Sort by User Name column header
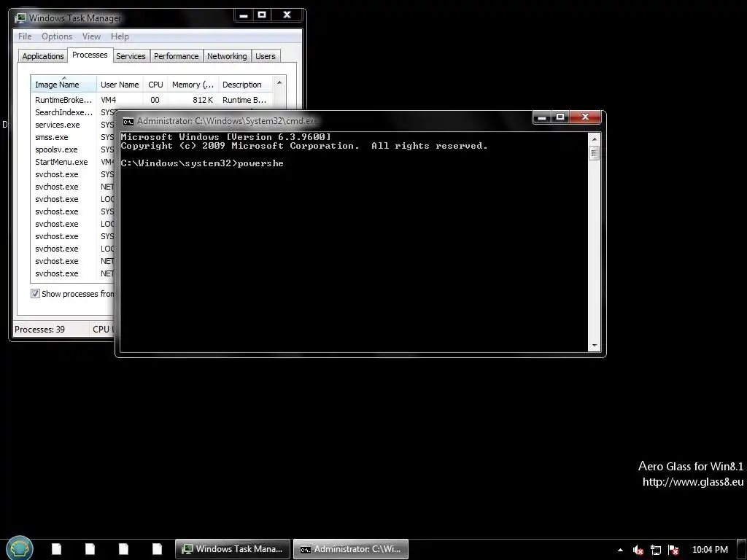 coord(120,85)
